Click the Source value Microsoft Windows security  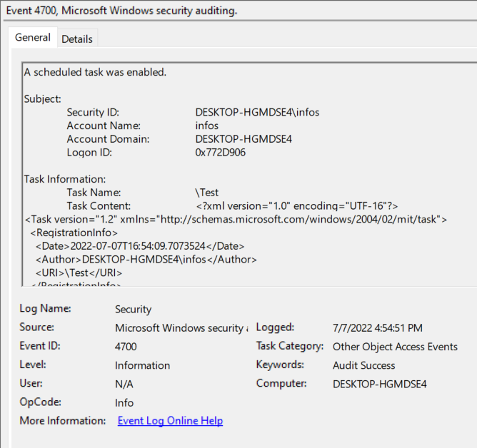click(x=181, y=328)
